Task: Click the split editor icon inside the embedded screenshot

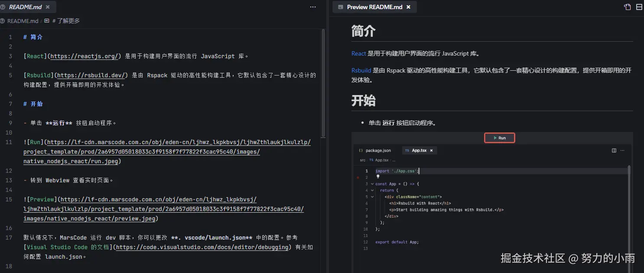Action: pyautogui.click(x=614, y=151)
